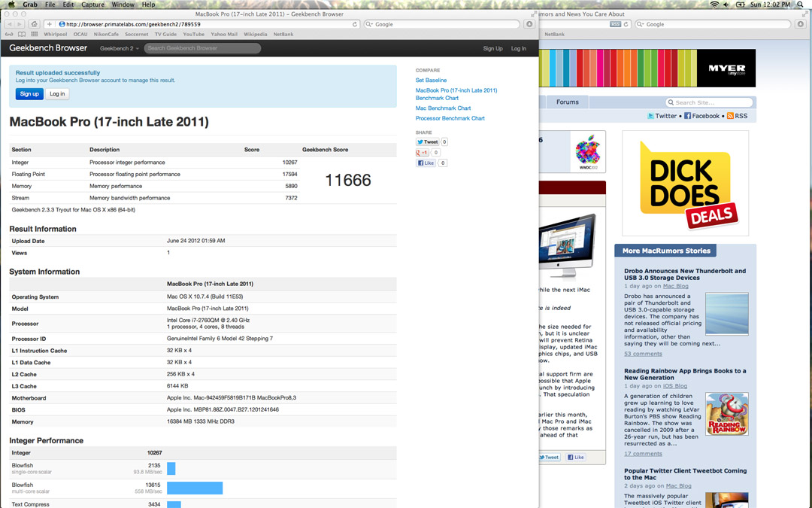Enter fullscreen in Geekbench Safari window
812x508 pixels.
pyautogui.click(x=533, y=14)
